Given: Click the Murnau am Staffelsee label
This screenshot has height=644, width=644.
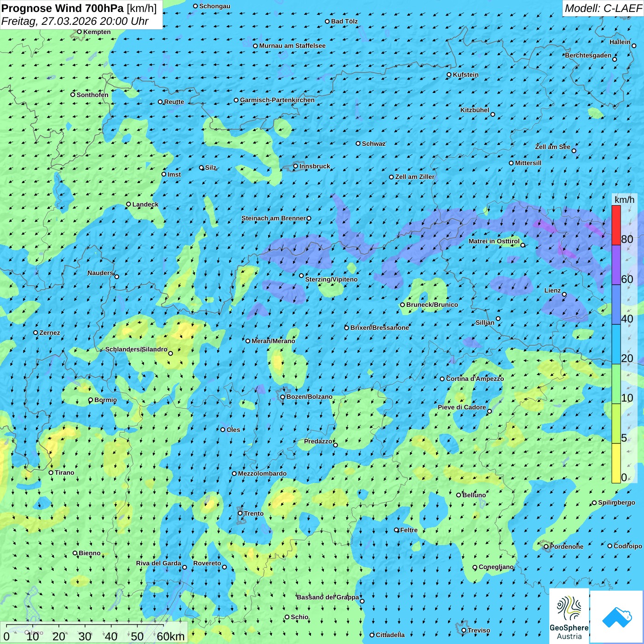Looking at the screenshot, I should (292, 46).
